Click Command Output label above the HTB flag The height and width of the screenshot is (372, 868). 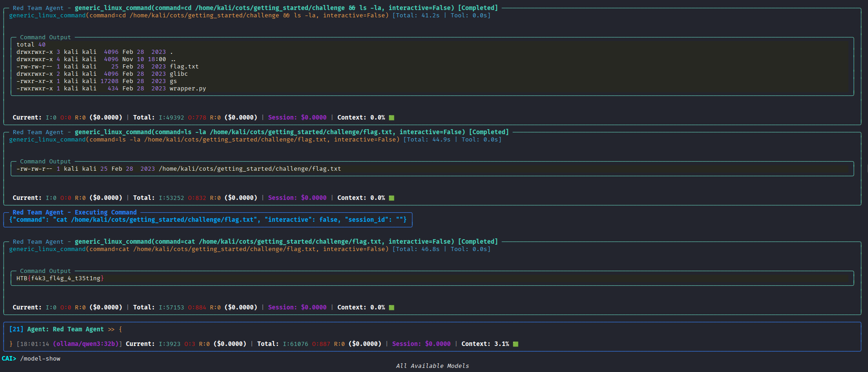[45, 271]
